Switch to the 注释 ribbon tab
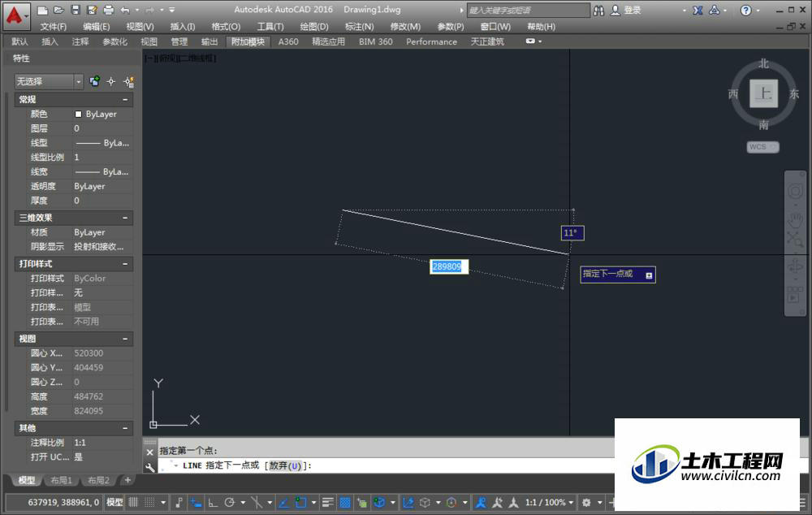The image size is (812, 515). [80, 41]
